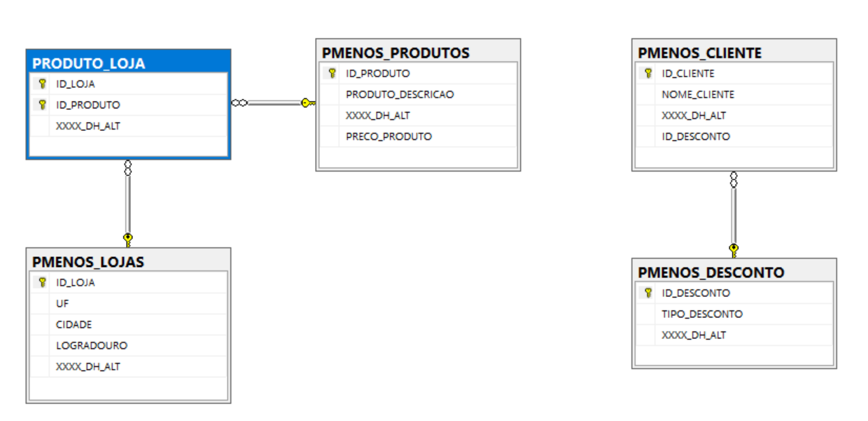Click the ID_CLIENTE primary key icon
This screenshot has height=421, width=868.
click(x=648, y=74)
